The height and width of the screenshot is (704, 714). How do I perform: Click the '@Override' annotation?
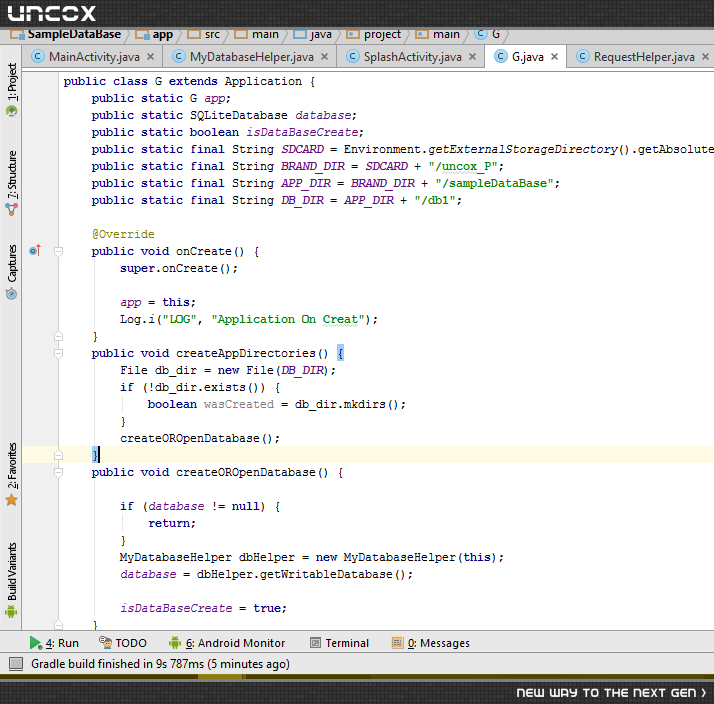tap(123, 235)
